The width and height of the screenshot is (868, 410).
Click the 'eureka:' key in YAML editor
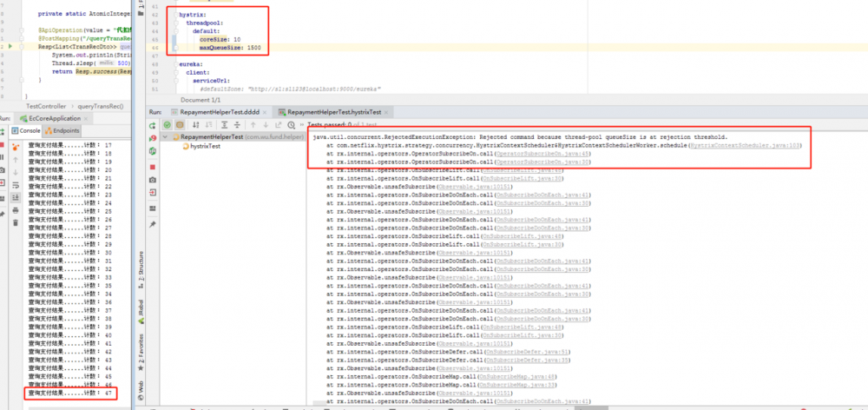coord(190,64)
